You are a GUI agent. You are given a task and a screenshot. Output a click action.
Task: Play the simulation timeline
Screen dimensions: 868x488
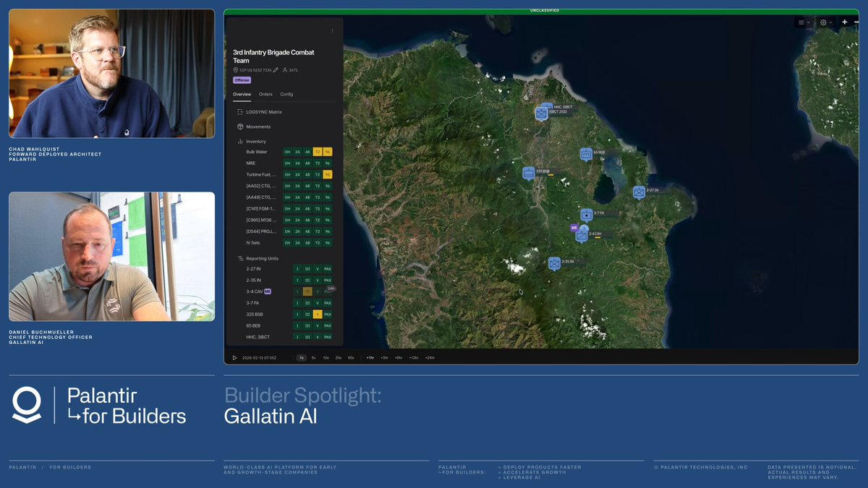(x=234, y=358)
